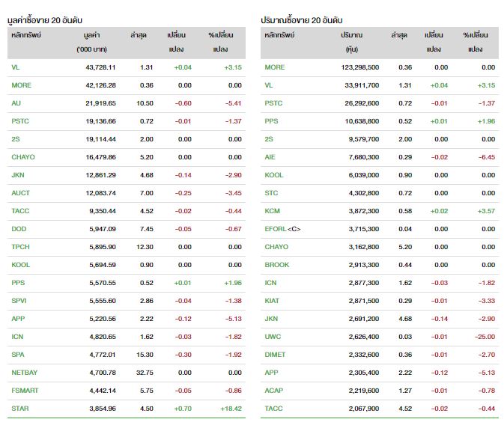This screenshot has height=431, width=504.
Task: Click the AUCT stock symbol
Action: [19, 193]
